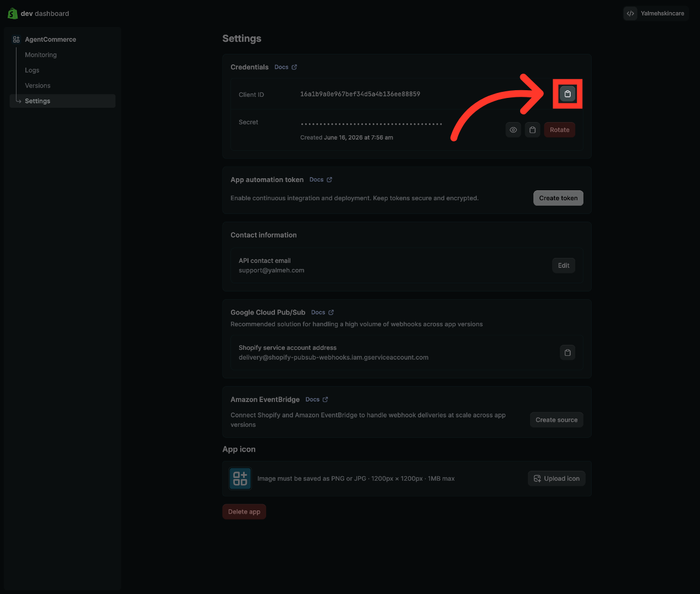Screen dimensions: 700x594
Task: Open Credentials Docs link text
Action: [282, 67]
